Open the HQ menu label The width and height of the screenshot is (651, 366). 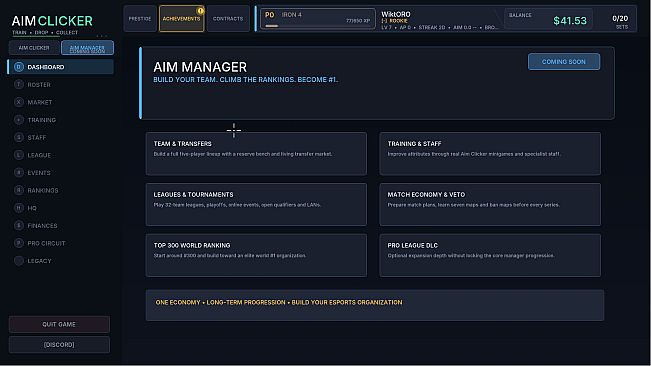(32, 208)
